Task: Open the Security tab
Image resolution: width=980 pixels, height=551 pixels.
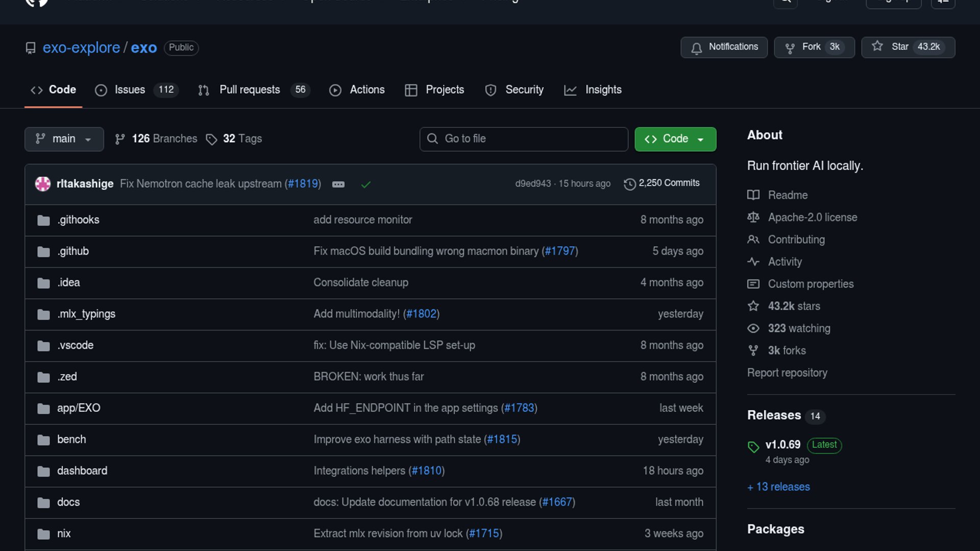Action: coord(514,90)
